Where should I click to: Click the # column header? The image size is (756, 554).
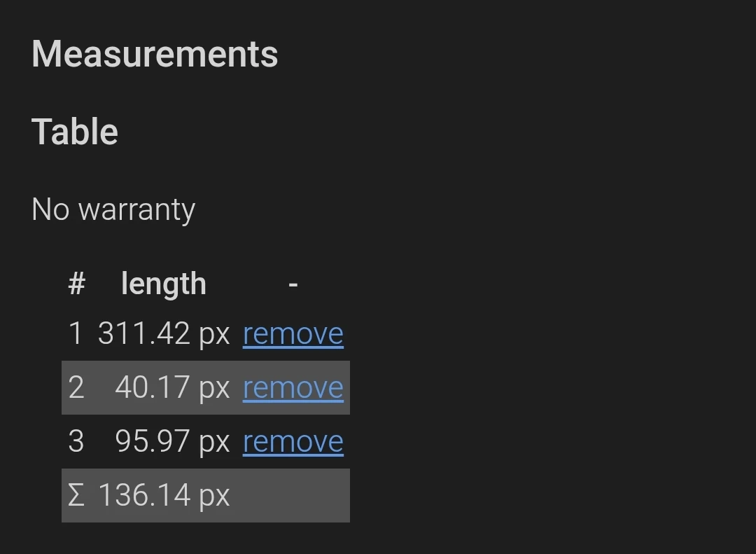coord(77,284)
